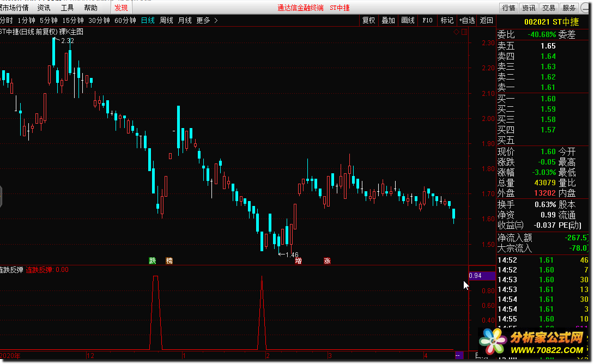594x364 pixels.
Task: Expand the 更多 periods dropdown
Action: [207, 21]
